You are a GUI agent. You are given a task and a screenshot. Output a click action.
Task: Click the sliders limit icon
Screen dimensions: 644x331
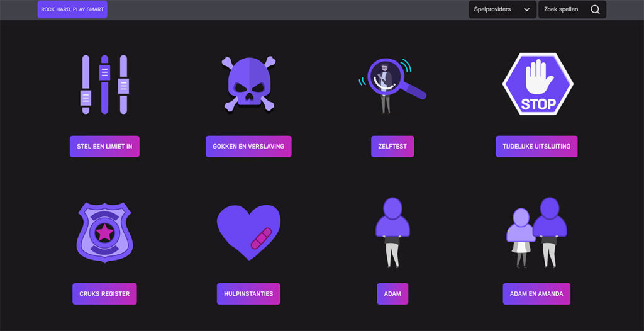click(104, 84)
